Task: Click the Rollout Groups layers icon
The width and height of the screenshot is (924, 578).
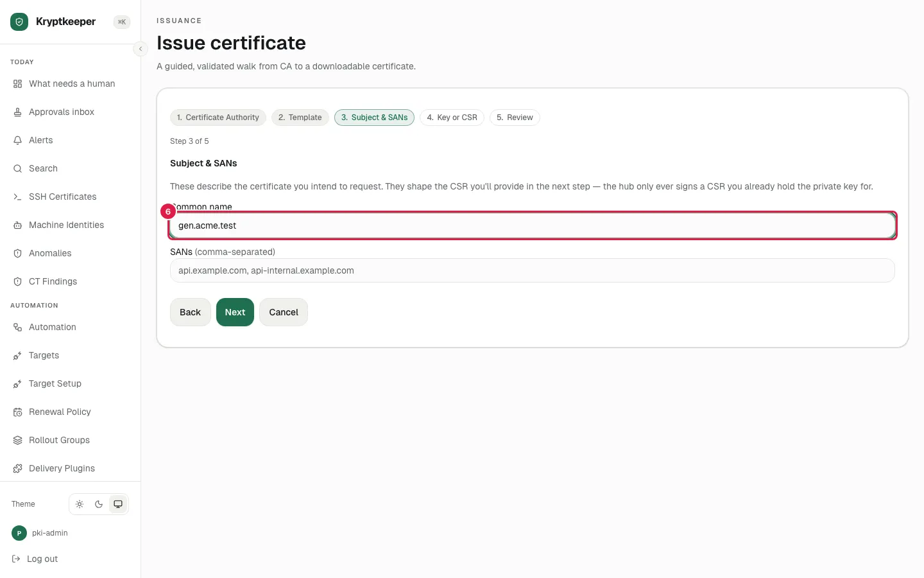Action: [17, 441]
